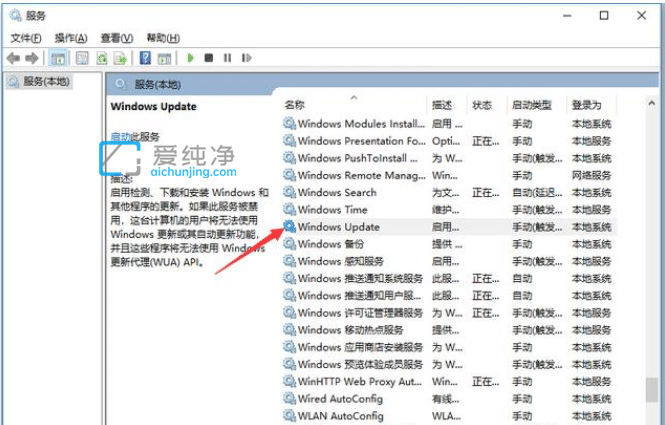This screenshot has width=665, height=425.
Task: Click the gear icon beside Wired AutoConfig
Action: point(289,398)
